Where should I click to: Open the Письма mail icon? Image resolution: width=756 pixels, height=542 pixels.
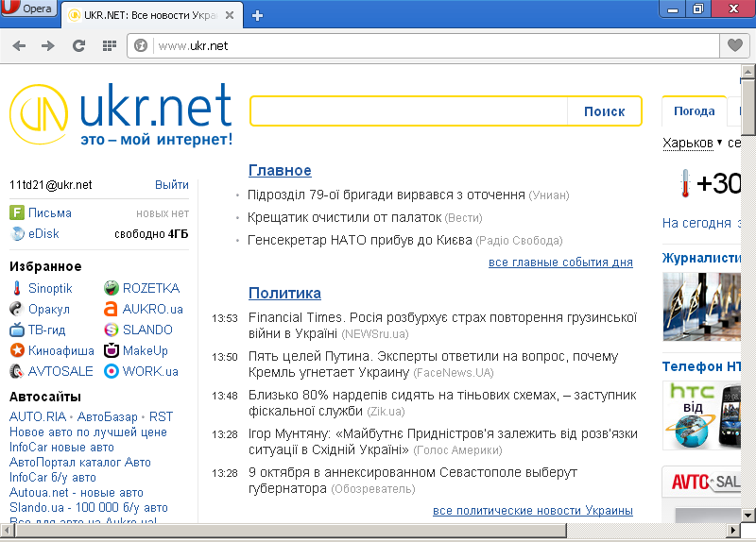click(x=17, y=212)
